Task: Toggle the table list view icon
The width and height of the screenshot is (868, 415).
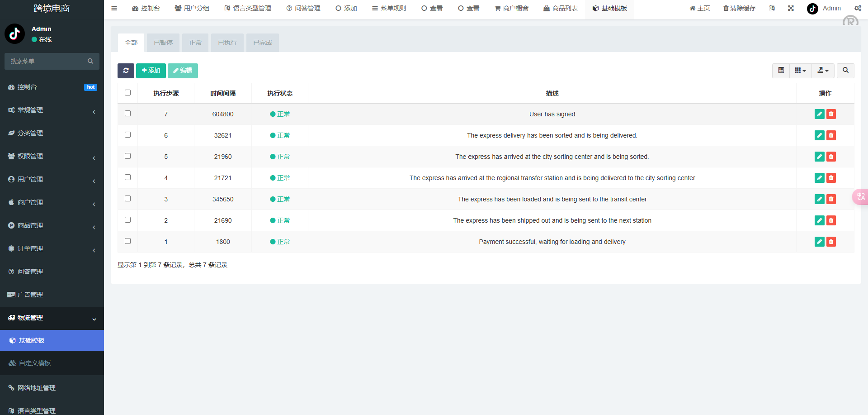Action: [781, 71]
